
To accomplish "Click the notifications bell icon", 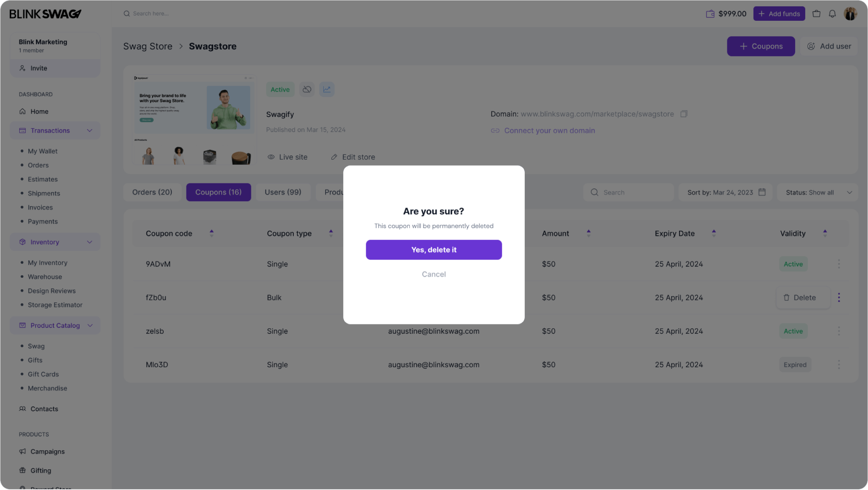I will [832, 13].
